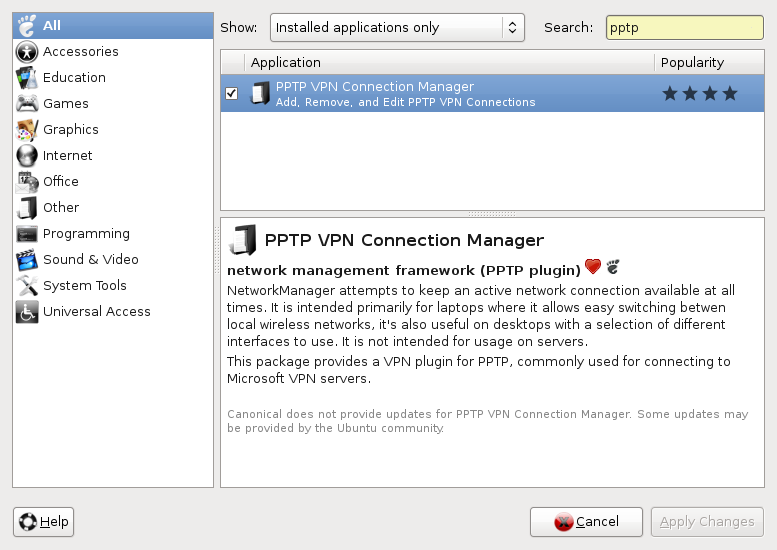Click the Programming terminal icon
This screenshot has width=777, height=550.
click(x=27, y=234)
